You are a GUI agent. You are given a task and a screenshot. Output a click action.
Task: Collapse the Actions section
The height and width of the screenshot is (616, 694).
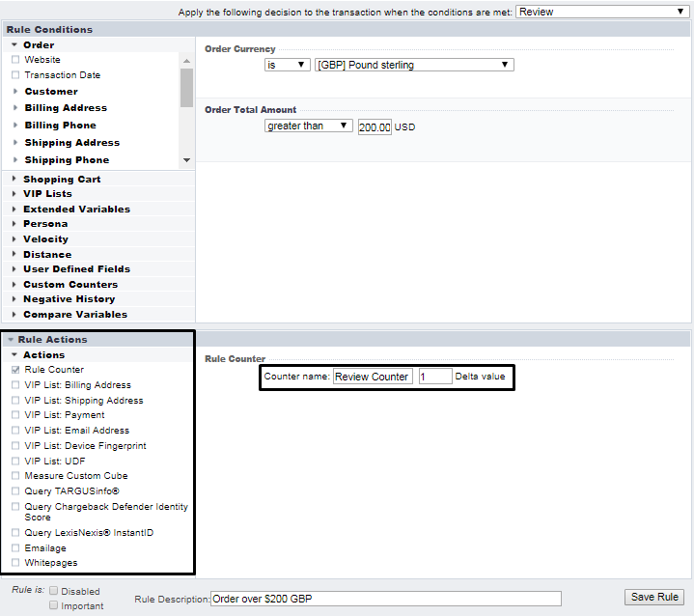14,354
